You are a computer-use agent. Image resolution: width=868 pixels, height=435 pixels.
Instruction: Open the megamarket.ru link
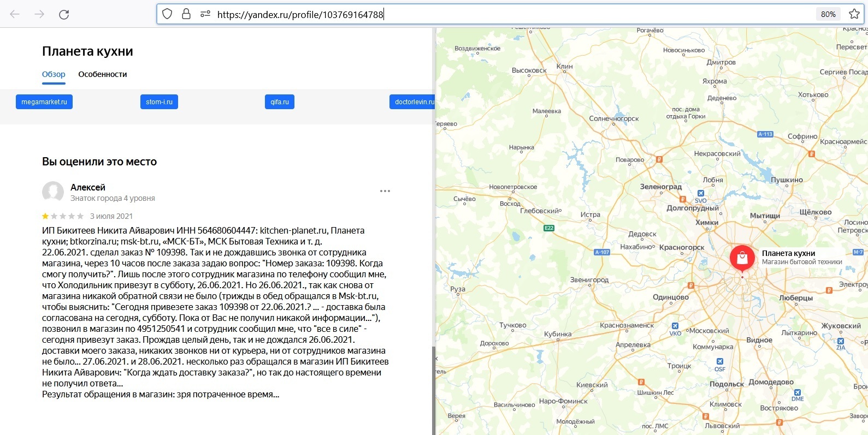(44, 102)
